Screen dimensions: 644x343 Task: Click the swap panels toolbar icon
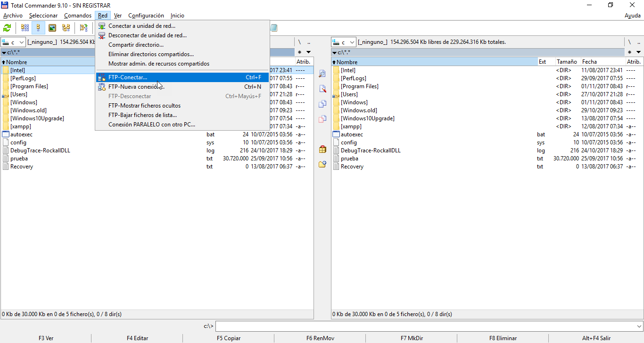click(x=83, y=28)
